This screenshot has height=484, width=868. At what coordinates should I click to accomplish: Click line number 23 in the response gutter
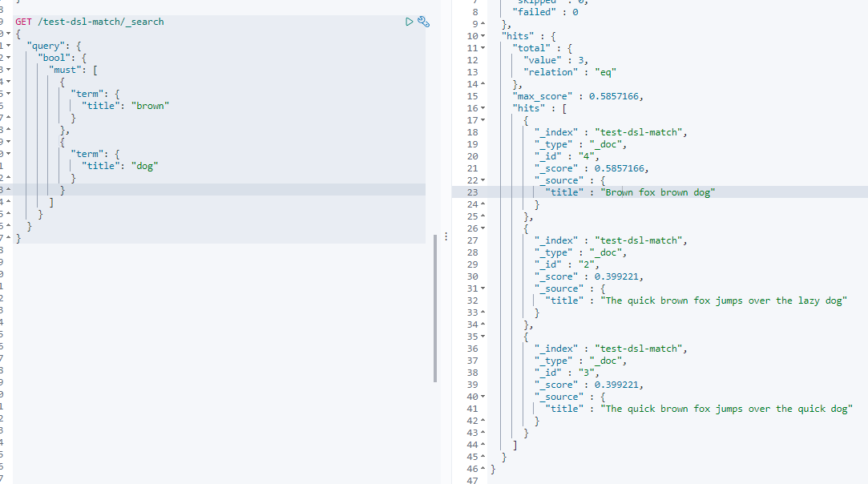(472, 192)
